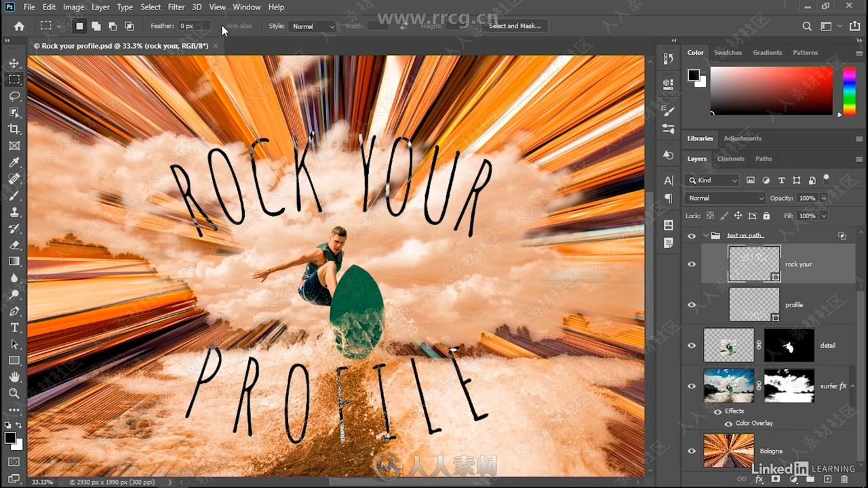The height and width of the screenshot is (488, 868).
Task: Pick a color in the color field
Action: [772, 91]
